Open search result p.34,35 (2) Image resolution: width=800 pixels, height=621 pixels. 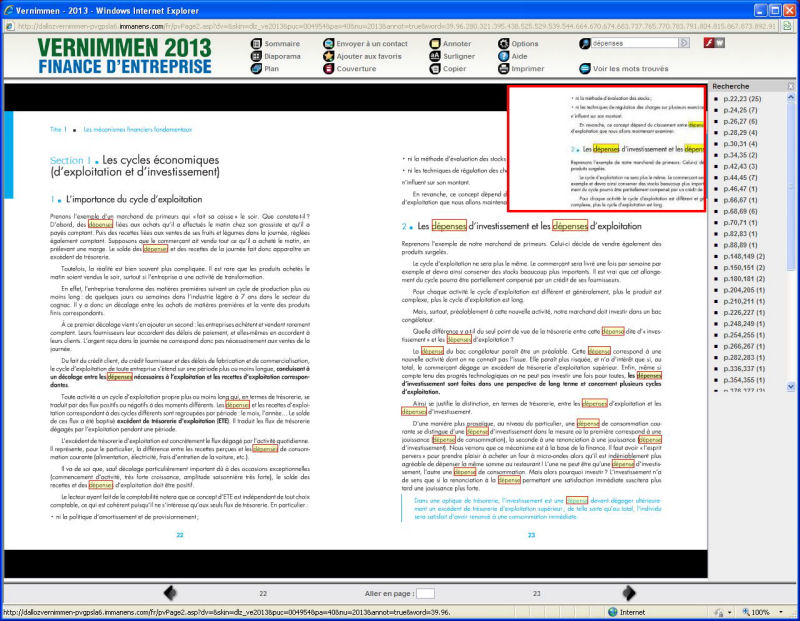[x=740, y=155]
